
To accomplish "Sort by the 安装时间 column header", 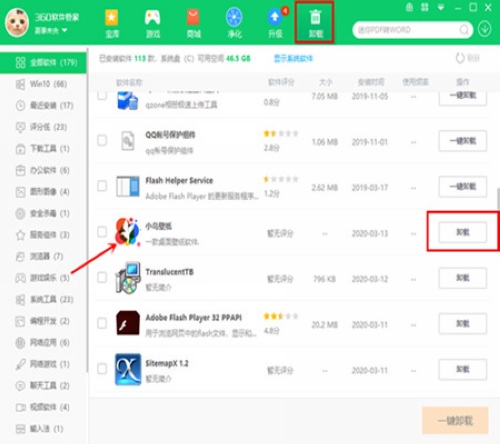I will (371, 82).
